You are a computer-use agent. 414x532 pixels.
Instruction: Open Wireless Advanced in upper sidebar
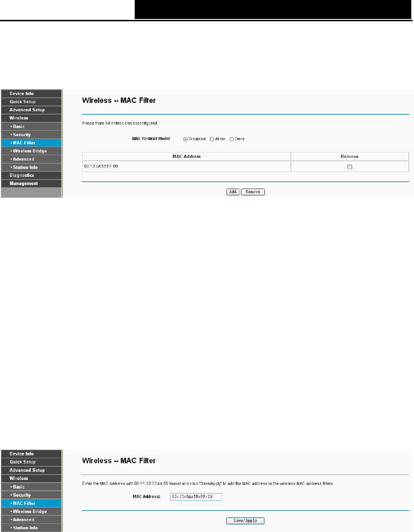31,159
